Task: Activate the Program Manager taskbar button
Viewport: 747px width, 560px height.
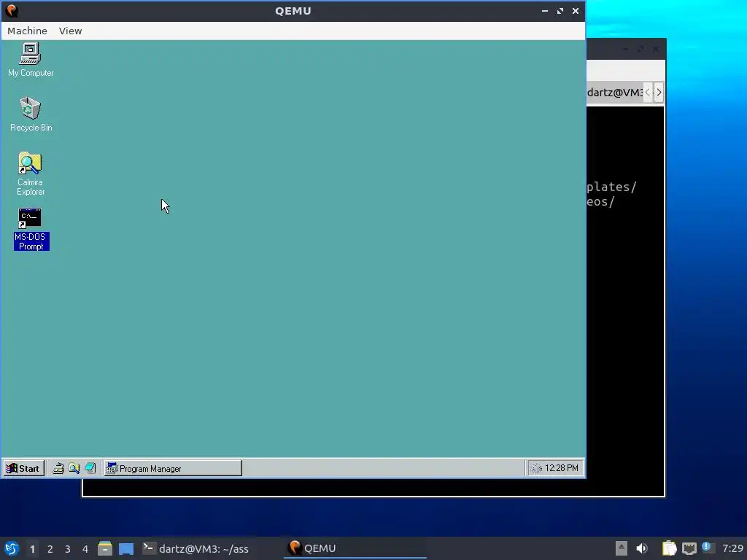Action: tap(173, 468)
